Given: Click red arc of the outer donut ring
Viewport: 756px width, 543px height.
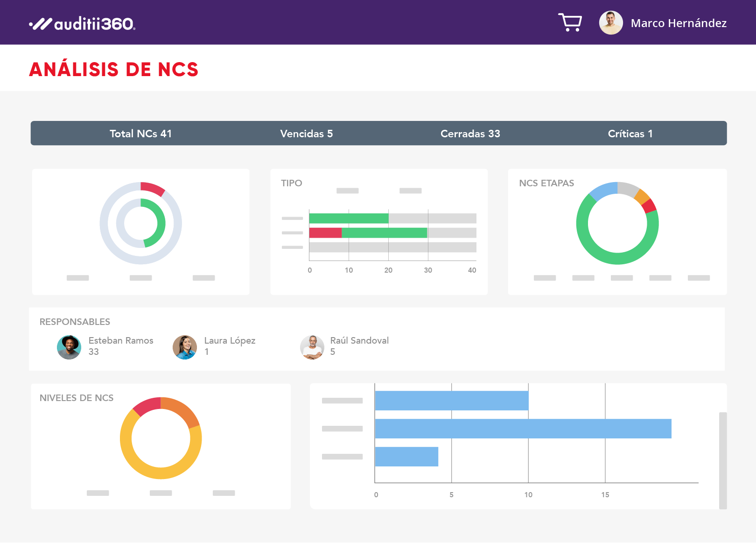Looking at the screenshot, I should click(x=153, y=188).
